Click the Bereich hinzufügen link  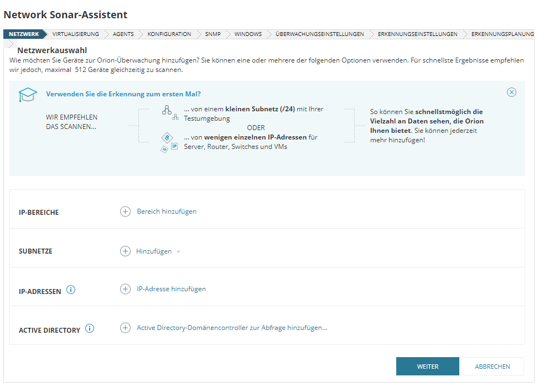coord(167,212)
